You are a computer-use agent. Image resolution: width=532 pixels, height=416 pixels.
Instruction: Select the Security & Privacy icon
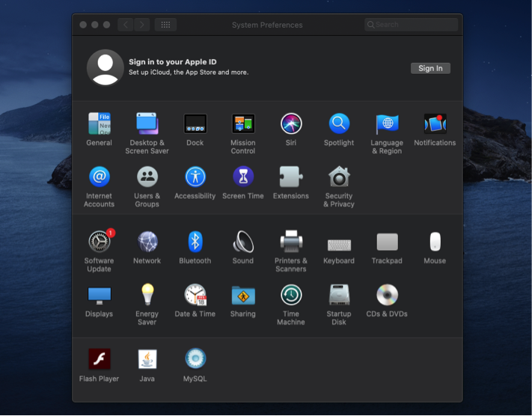pos(339,177)
